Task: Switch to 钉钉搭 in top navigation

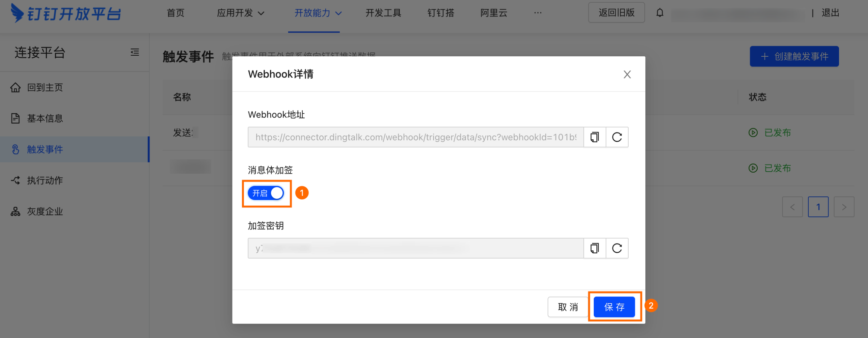Action: tap(440, 13)
